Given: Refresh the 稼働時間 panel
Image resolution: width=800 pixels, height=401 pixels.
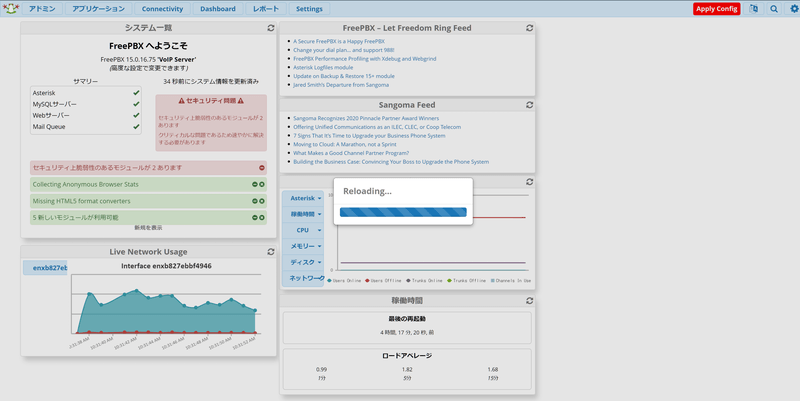Looking at the screenshot, I should 530,300.
